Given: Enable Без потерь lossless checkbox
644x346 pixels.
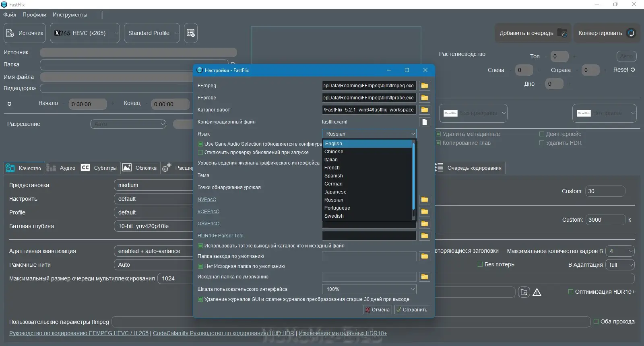Looking at the screenshot, I should coord(480,264).
